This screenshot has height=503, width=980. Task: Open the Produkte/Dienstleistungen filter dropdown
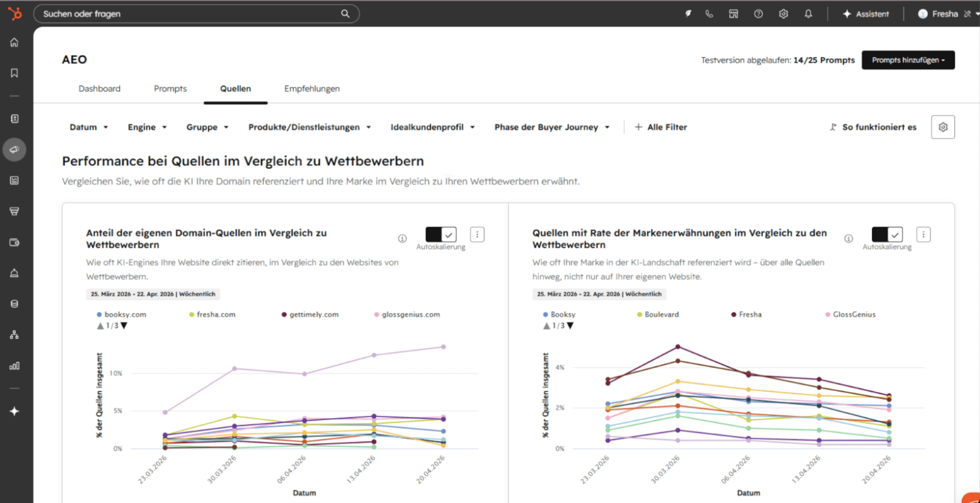(x=309, y=127)
